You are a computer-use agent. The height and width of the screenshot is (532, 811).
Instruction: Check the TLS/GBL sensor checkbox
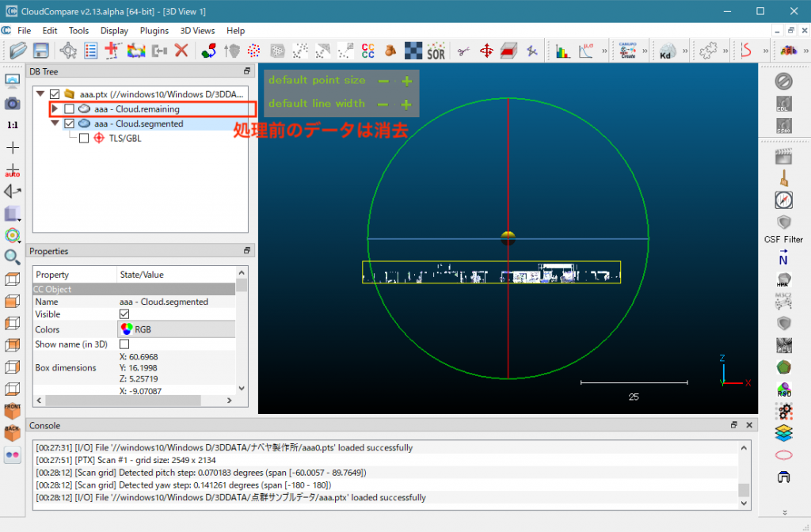(84, 138)
